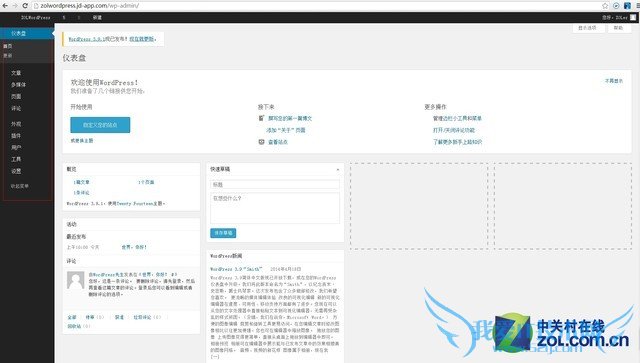Screen dimensions: 640x363
Task: Bookmark this page with the star icon
Action: (605, 6)
